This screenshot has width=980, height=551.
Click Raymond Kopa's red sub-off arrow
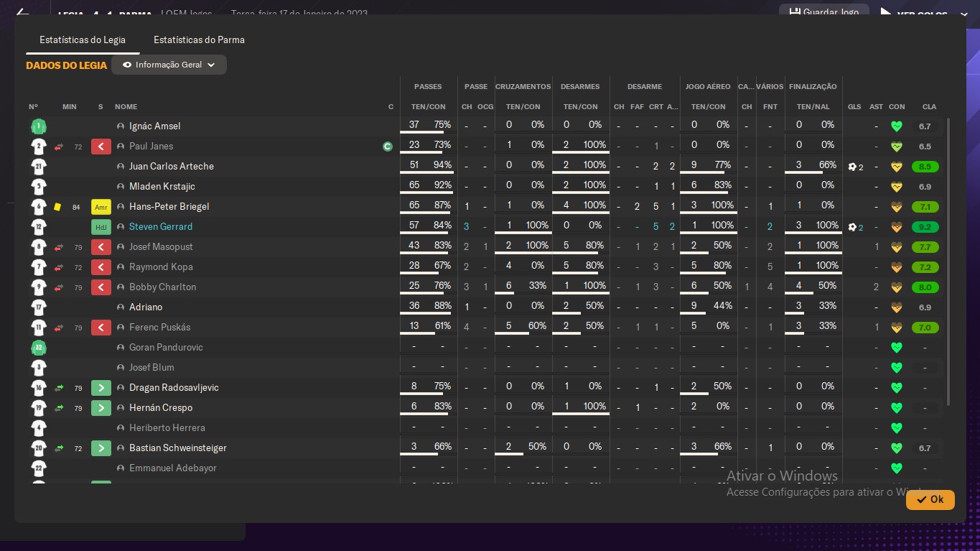pyautogui.click(x=101, y=267)
